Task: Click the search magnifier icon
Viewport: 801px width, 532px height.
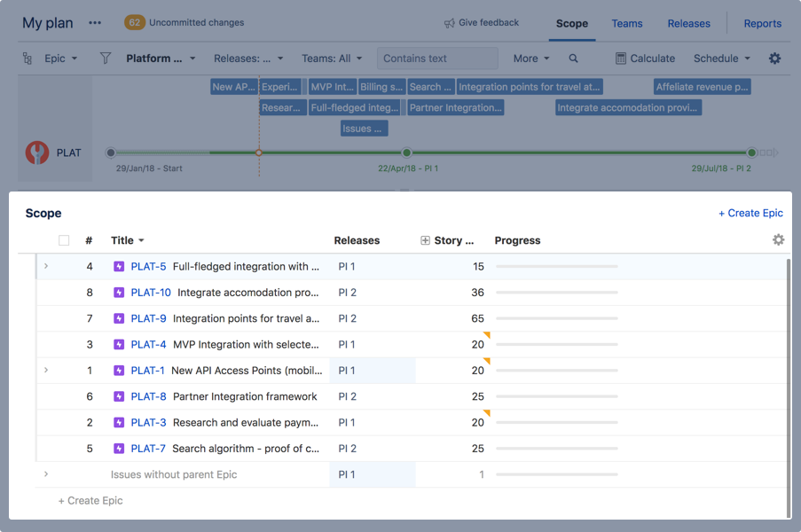Action: 573,59
